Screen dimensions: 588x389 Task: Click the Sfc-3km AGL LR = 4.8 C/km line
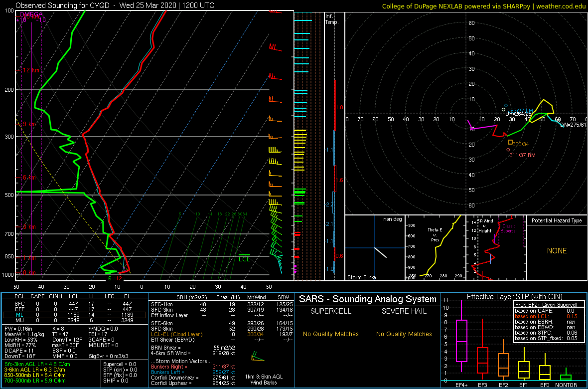pyautogui.click(x=37, y=364)
